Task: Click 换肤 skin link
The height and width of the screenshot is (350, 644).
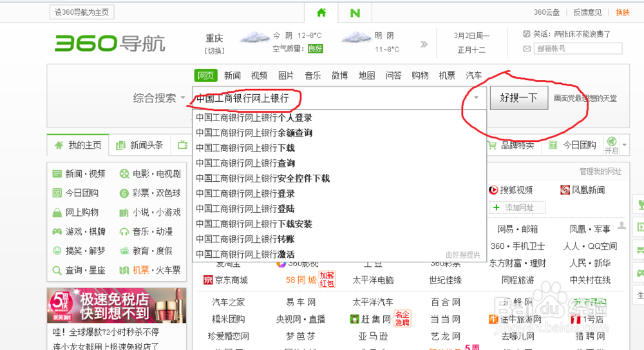Action: (623, 13)
